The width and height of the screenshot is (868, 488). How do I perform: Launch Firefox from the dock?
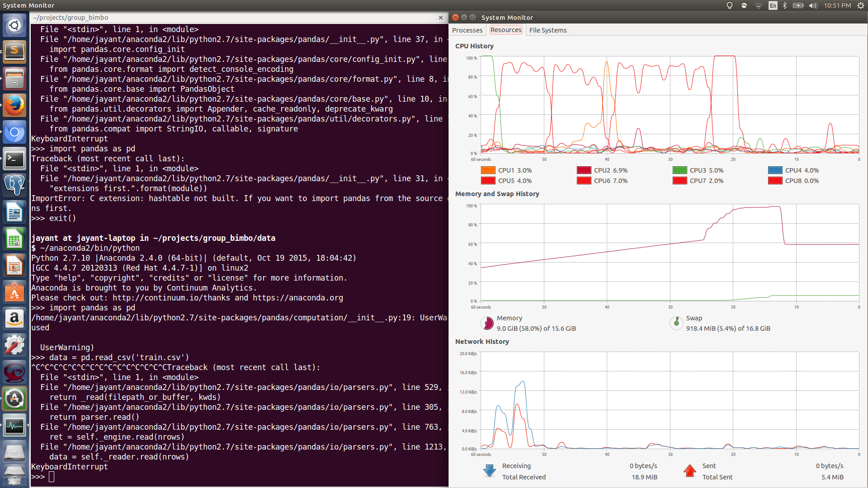[x=14, y=106]
